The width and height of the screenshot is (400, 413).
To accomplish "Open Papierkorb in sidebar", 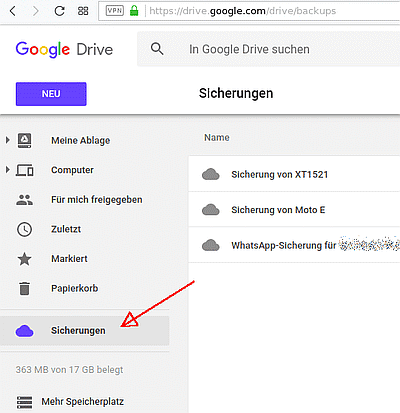I will point(75,288).
